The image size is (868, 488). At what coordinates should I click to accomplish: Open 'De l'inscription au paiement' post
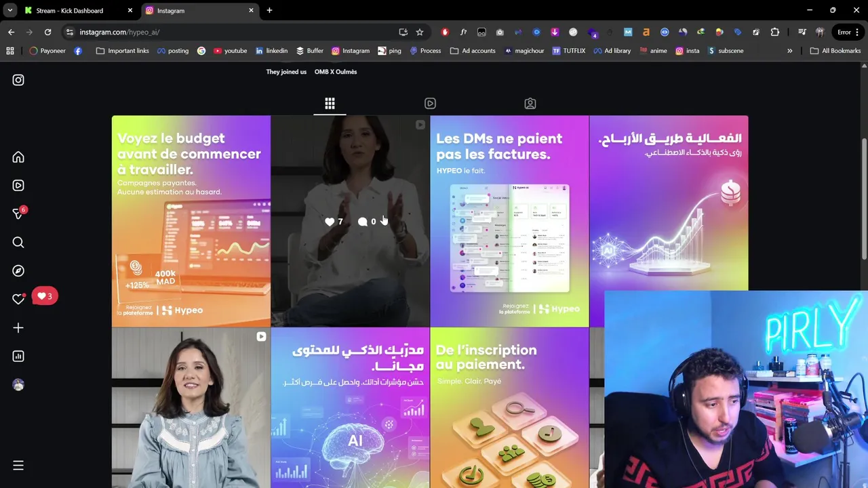click(x=509, y=408)
